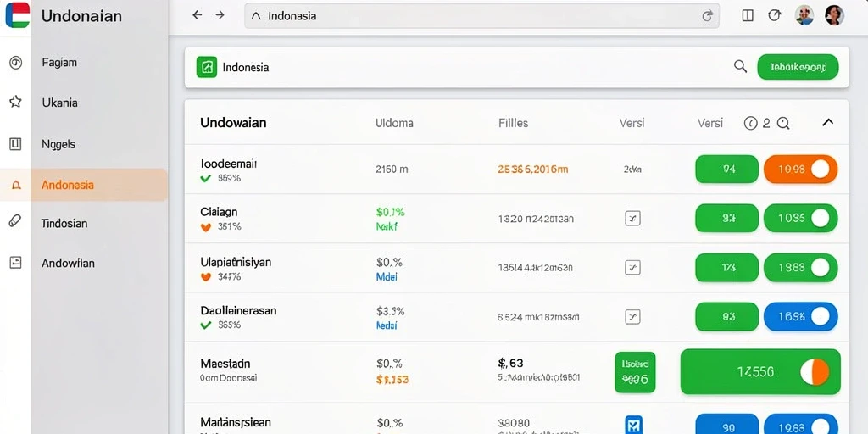The image size is (868, 434).
Task: Click the search magnifier beside green button
Action: coord(740,66)
